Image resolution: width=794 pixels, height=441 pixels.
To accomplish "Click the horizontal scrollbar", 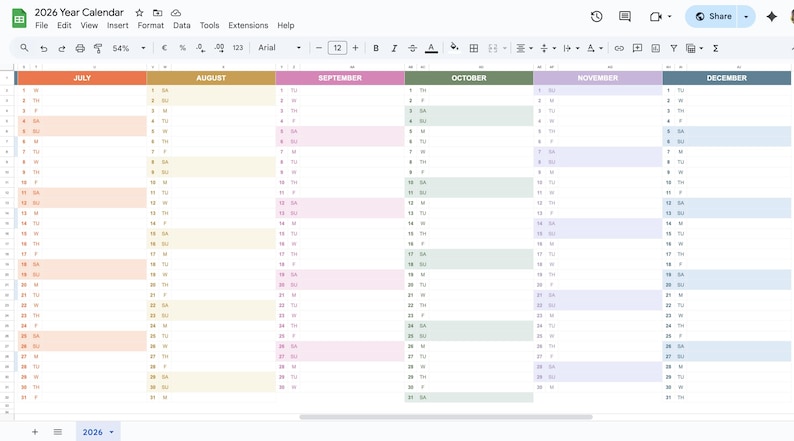I will click(x=446, y=417).
